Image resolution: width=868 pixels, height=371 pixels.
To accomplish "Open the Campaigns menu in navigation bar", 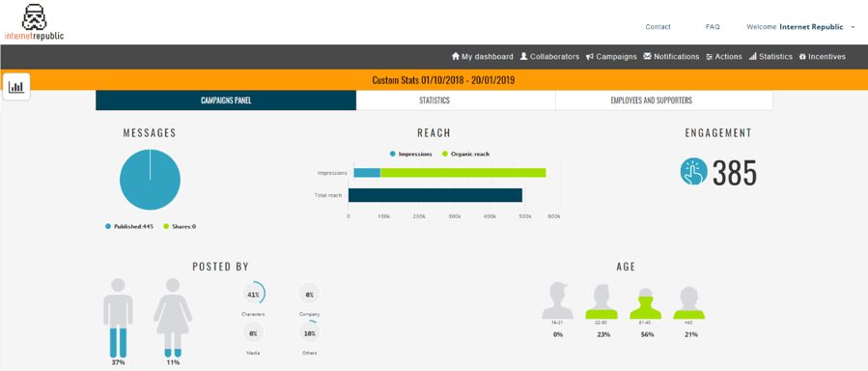I will pyautogui.click(x=611, y=56).
